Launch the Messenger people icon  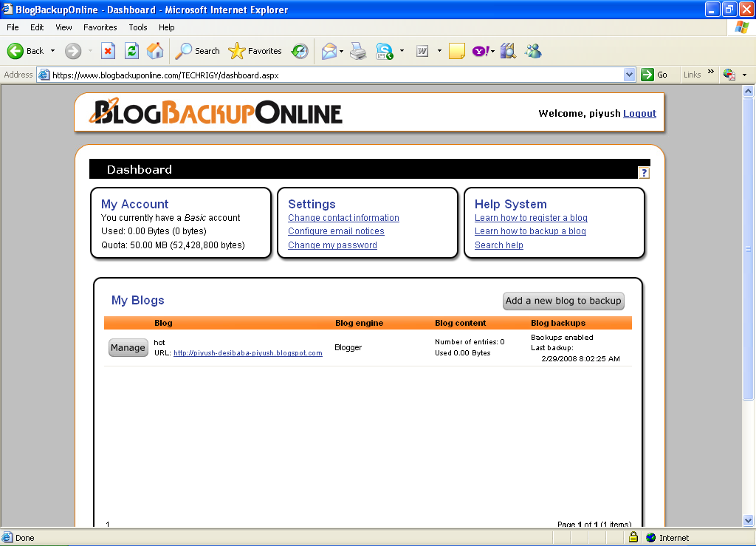533,51
